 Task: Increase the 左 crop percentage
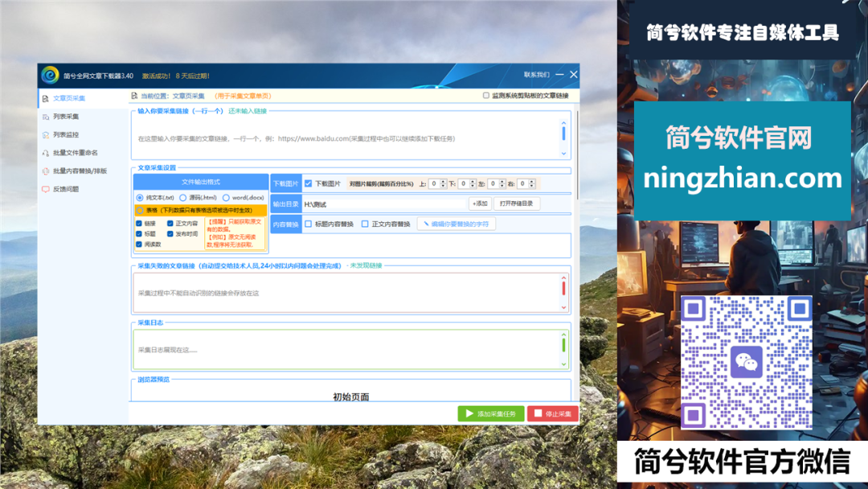coord(502,182)
